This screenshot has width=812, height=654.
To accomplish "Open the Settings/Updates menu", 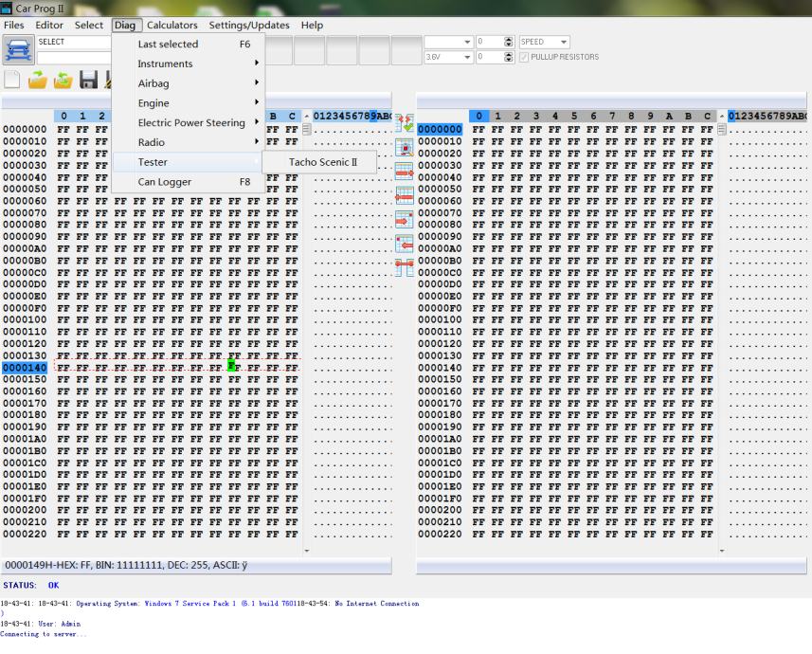I will [x=249, y=25].
